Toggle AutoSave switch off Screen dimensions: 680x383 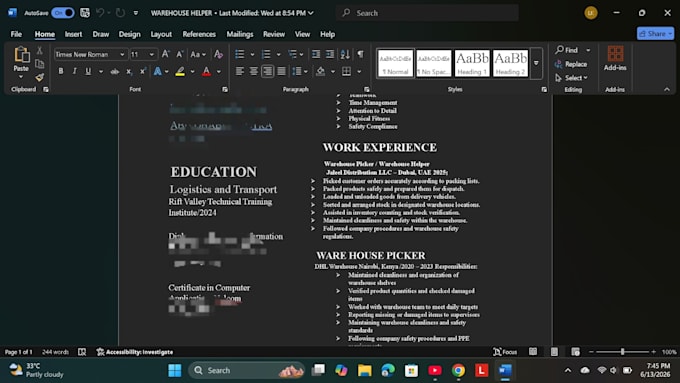(x=62, y=13)
